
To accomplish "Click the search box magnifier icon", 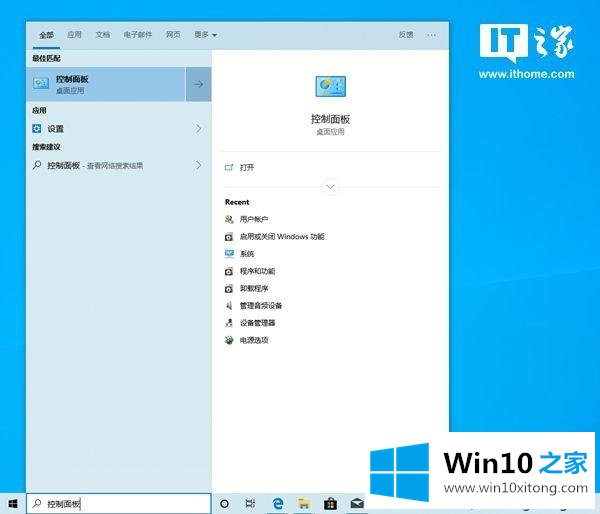I will tap(37, 503).
